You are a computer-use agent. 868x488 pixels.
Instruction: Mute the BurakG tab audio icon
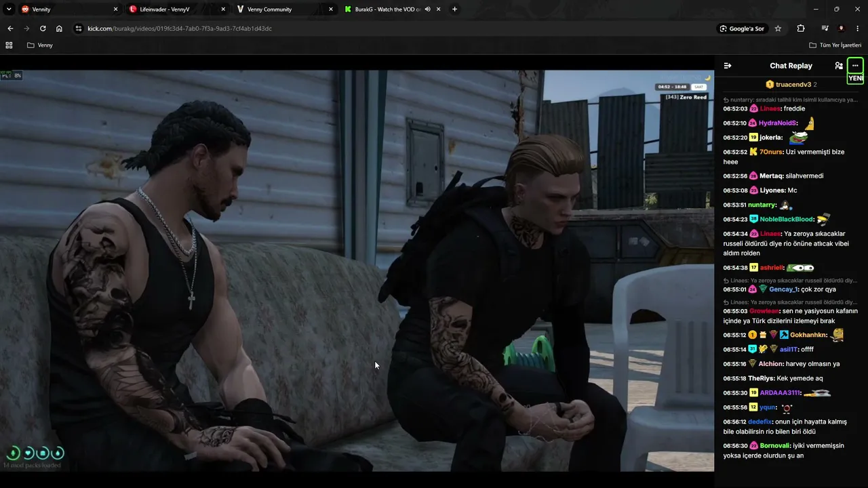(x=428, y=9)
